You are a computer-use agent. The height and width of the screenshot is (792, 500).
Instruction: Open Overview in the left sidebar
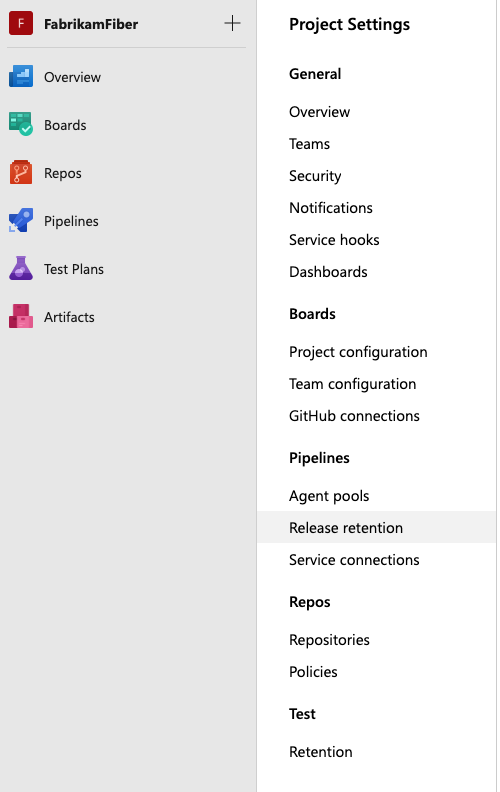pyautogui.click(x=72, y=77)
